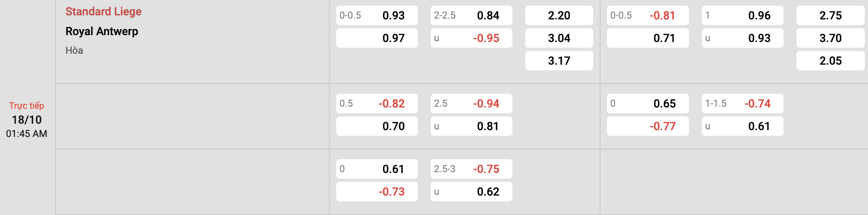
Task: Pick under odds -0.95
Action: (x=472, y=38)
